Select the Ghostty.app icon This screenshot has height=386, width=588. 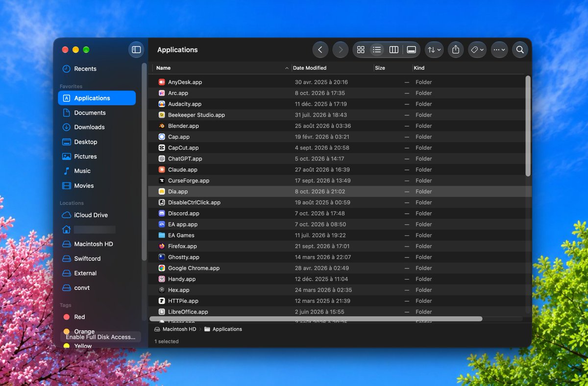(x=162, y=257)
